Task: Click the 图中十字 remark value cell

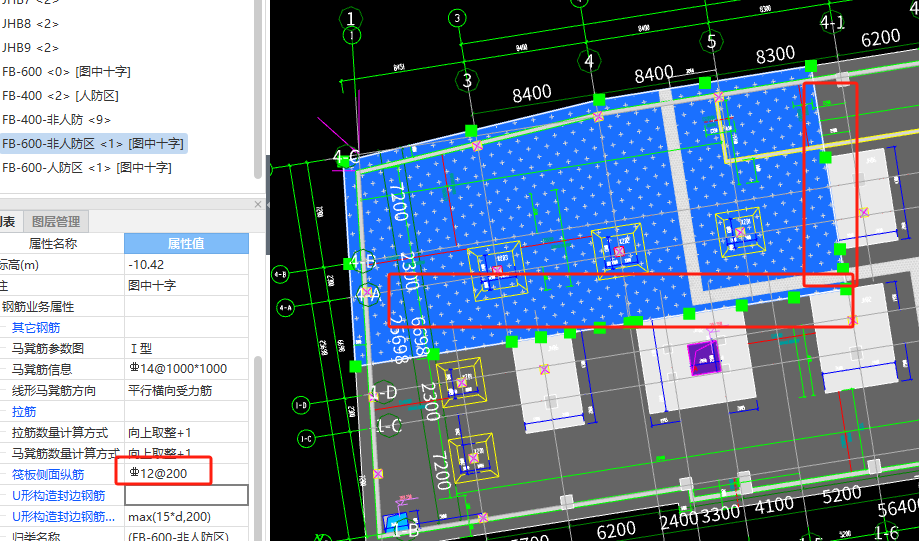Action: [x=186, y=285]
